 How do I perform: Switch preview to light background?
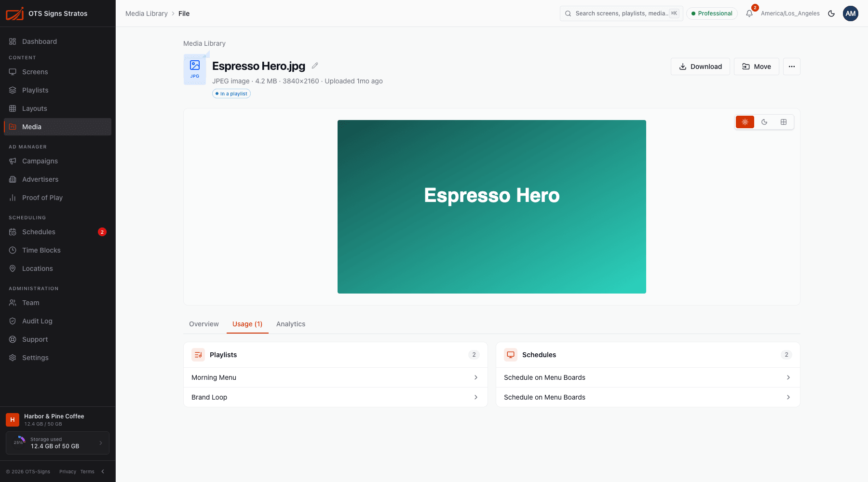[745, 122]
